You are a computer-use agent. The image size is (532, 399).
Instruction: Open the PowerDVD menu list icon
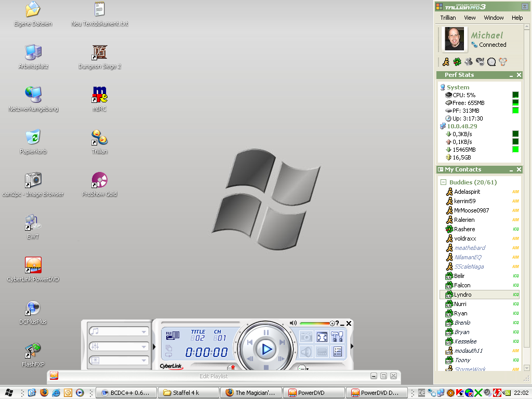337,352
